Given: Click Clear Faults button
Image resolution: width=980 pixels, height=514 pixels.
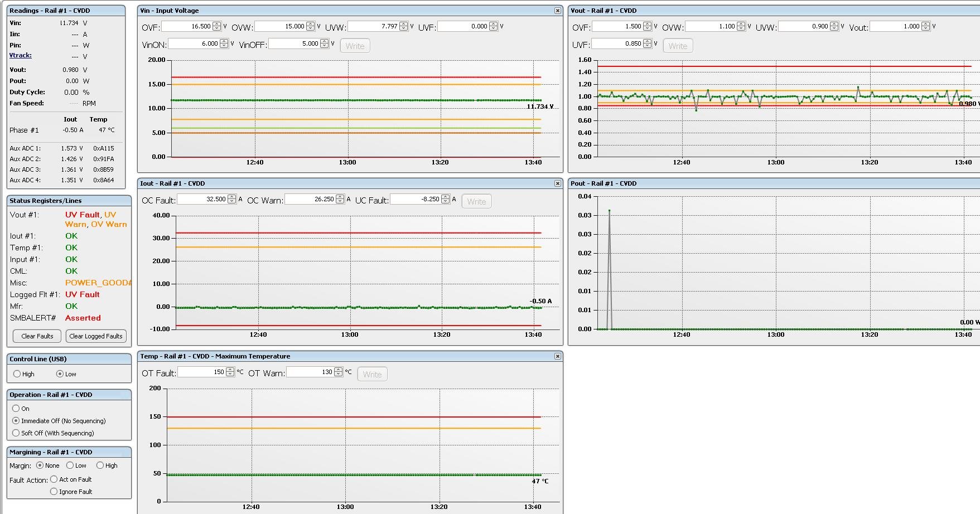Looking at the screenshot, I should click(37, 336).
